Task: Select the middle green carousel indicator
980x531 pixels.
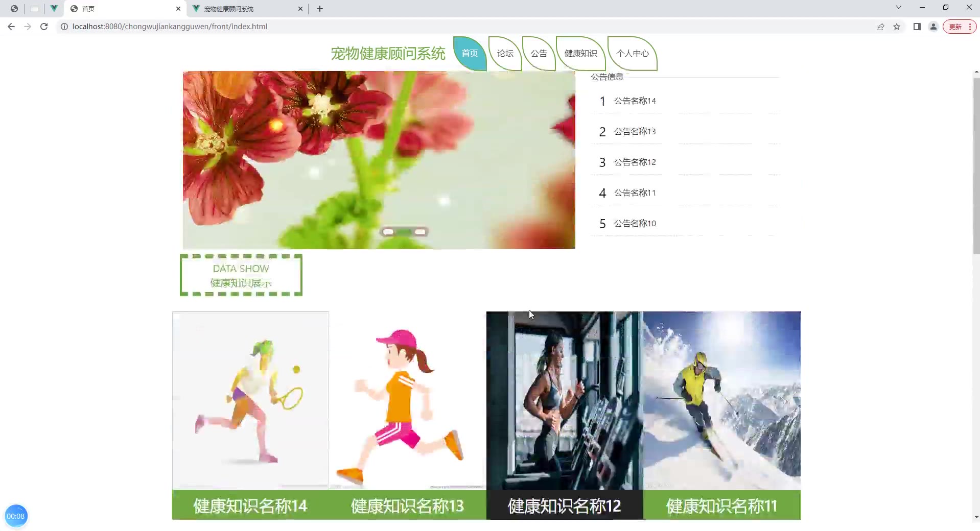Action: coord(404,232)
